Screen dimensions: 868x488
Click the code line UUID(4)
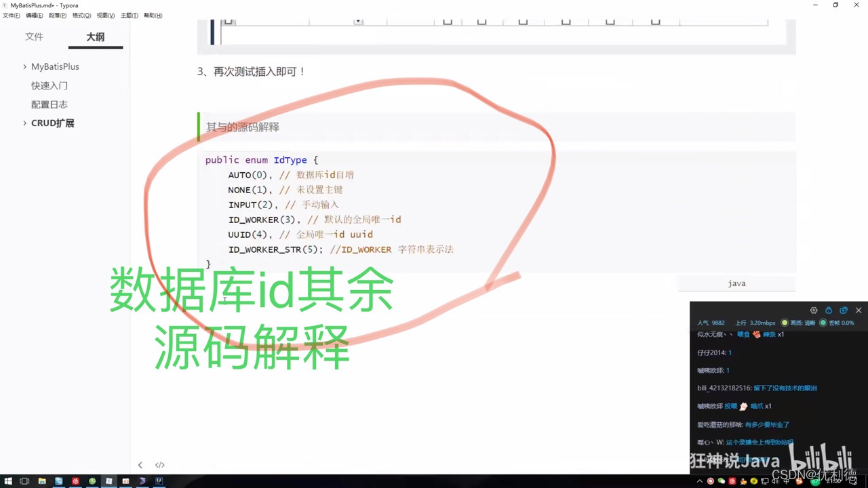300,235
